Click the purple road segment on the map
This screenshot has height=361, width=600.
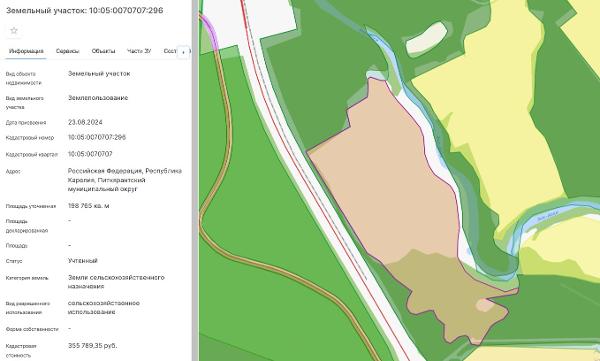pos(210,31)
